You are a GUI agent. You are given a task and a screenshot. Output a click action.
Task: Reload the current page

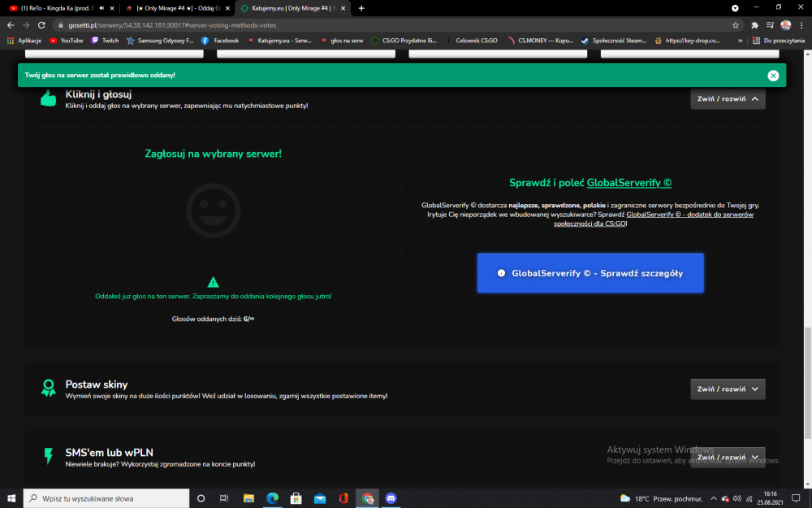[41, 25]
